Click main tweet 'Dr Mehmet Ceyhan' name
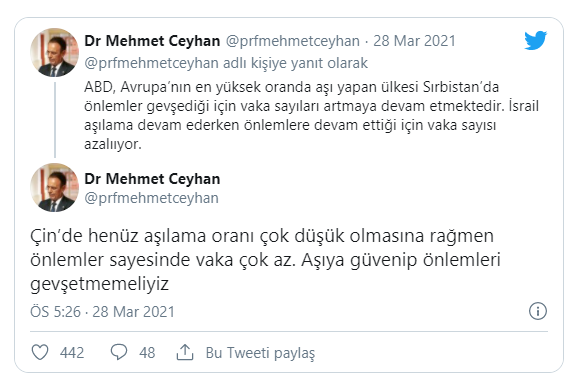 point(152,179)
